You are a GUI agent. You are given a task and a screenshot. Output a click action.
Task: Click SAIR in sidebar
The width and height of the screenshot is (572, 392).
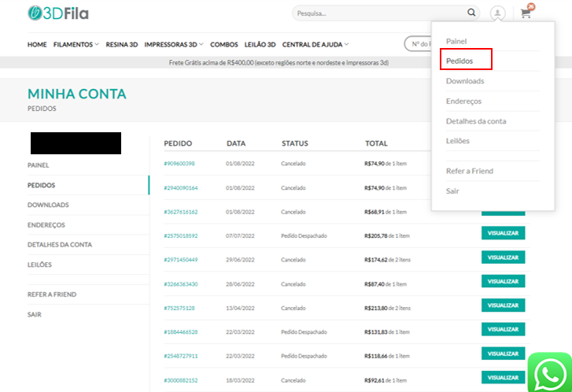(35, 315)
